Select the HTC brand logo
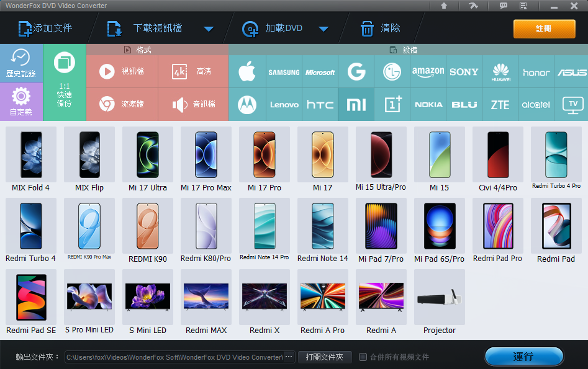The width and height of the screenshot is (588, 369). click(x=320, y=105)
